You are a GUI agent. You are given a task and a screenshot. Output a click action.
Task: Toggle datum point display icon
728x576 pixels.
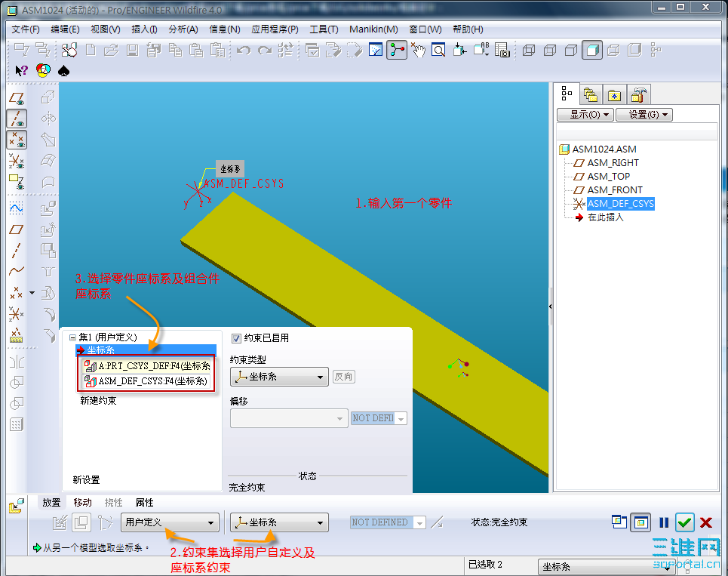[17, 140]
